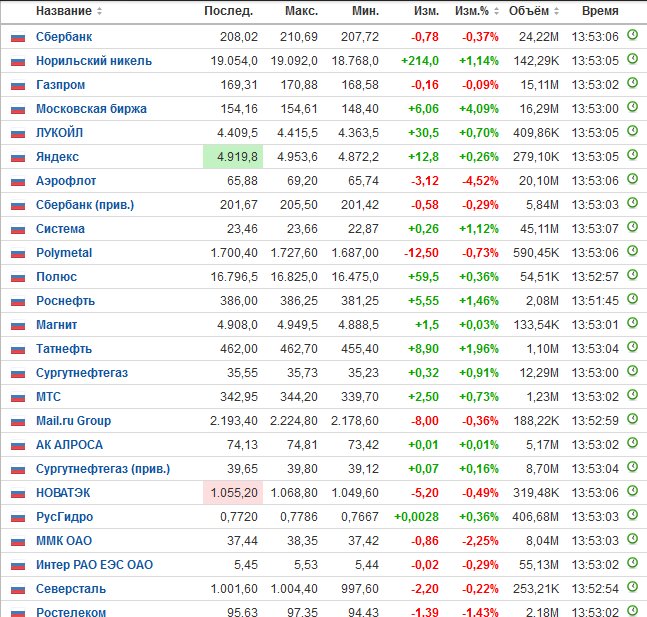Open the Сбербанк (прив.) stock link
Screen dimensions: 647x617
coord(85,205)
